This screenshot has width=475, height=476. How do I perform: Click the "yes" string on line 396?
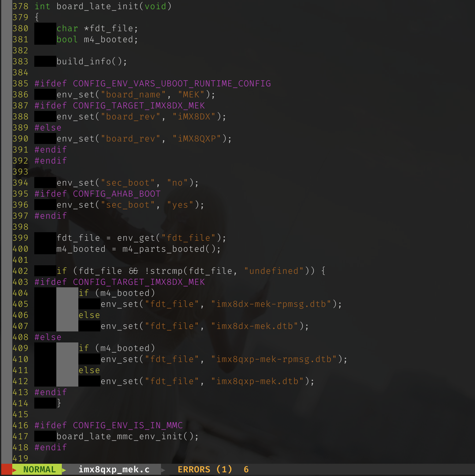point(180,205)
